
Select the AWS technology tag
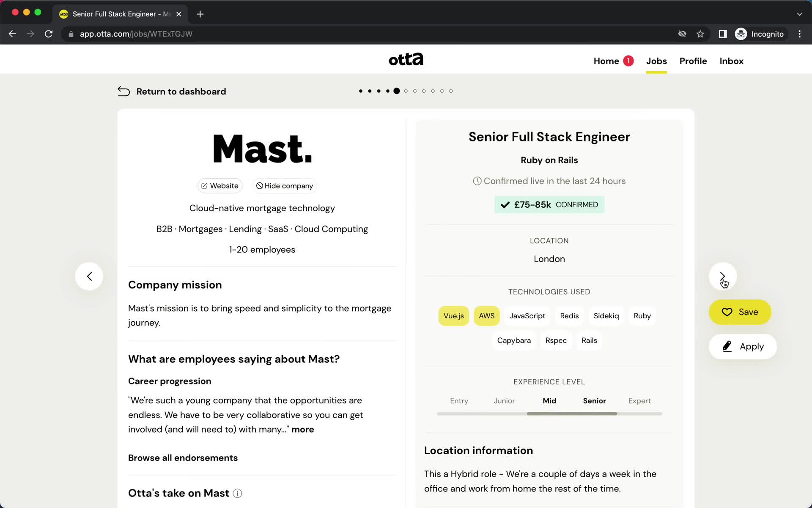coord(486,316)
